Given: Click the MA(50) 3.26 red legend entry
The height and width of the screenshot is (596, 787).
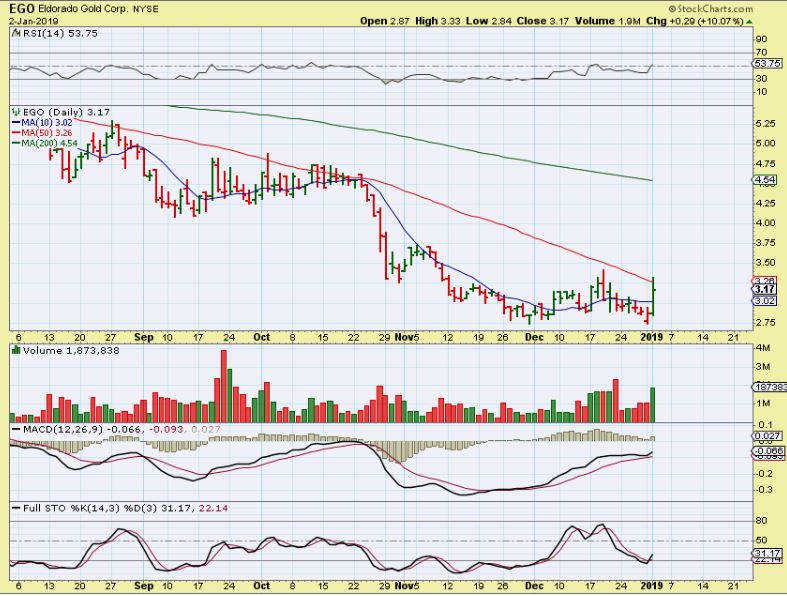Looking at the screenshot, I should point(42,133).
